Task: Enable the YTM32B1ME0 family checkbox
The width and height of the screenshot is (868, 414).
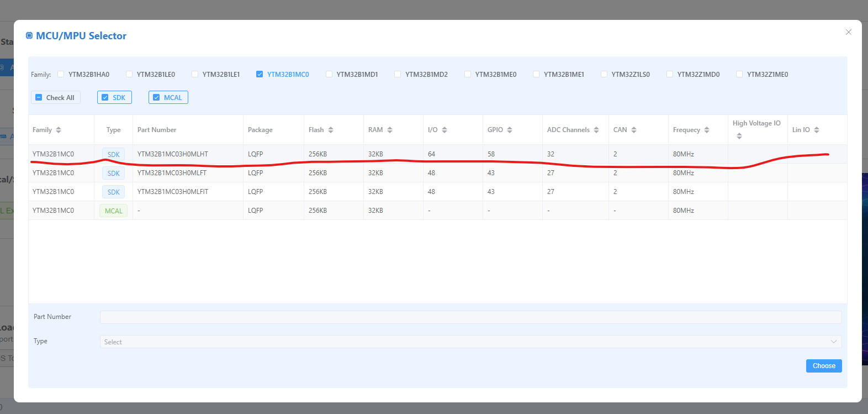Action: pos(468,74)
